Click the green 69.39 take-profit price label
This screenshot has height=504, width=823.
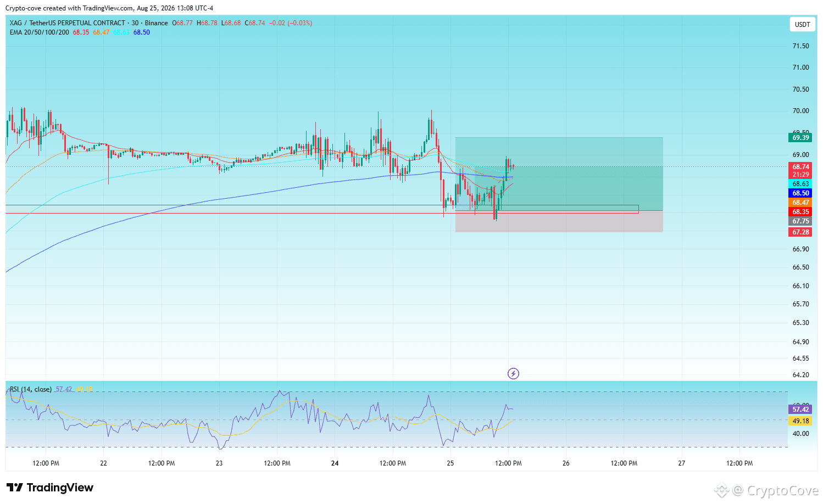tap(800, 138)
